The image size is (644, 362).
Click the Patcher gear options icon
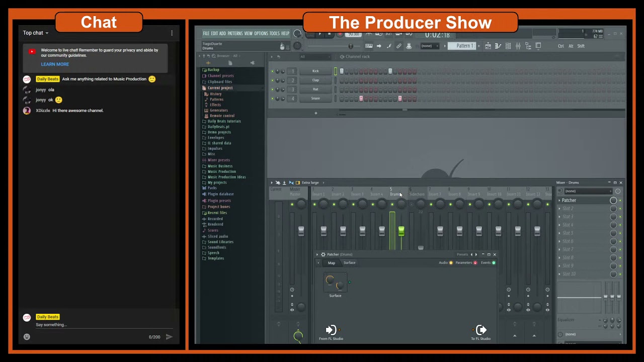(323, 254)
